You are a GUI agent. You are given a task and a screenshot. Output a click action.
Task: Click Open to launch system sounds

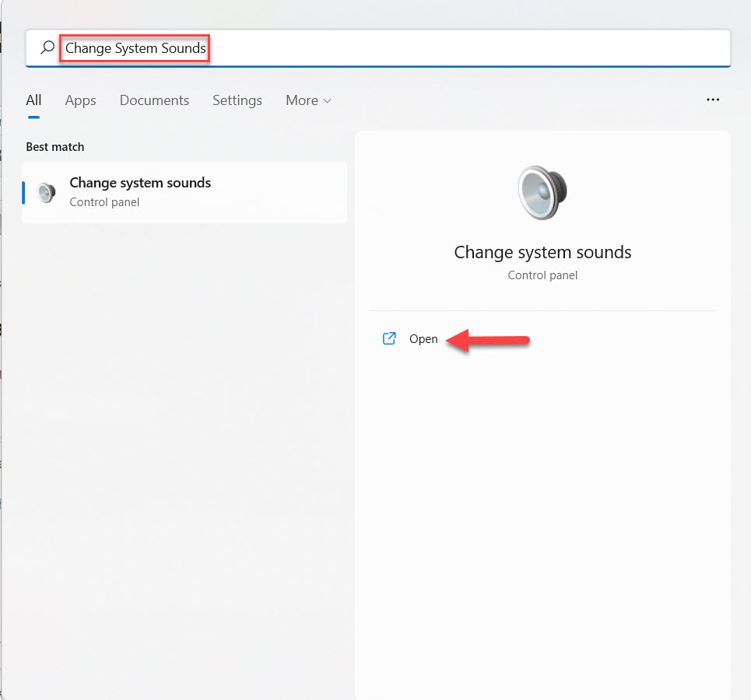point(423,338)
